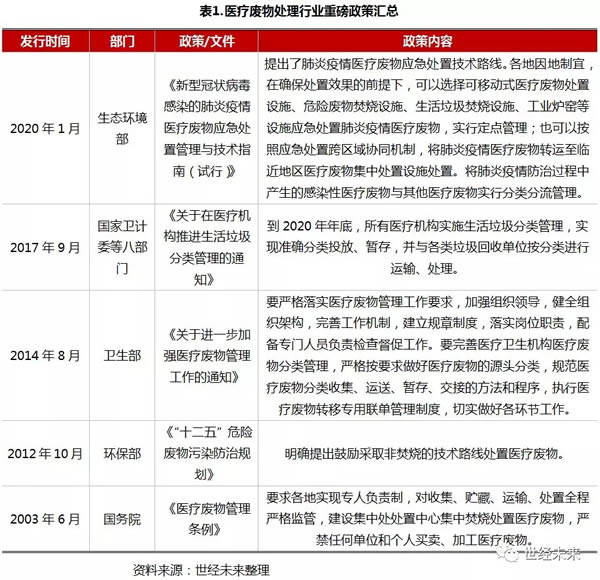
Task: Click the content beginning 到 2020 年年底
Action: point(428,248)
